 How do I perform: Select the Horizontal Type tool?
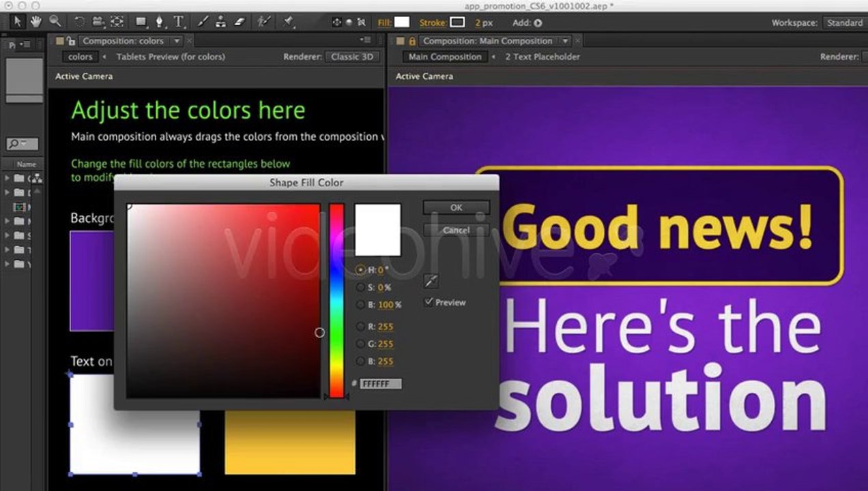[179, 22]
